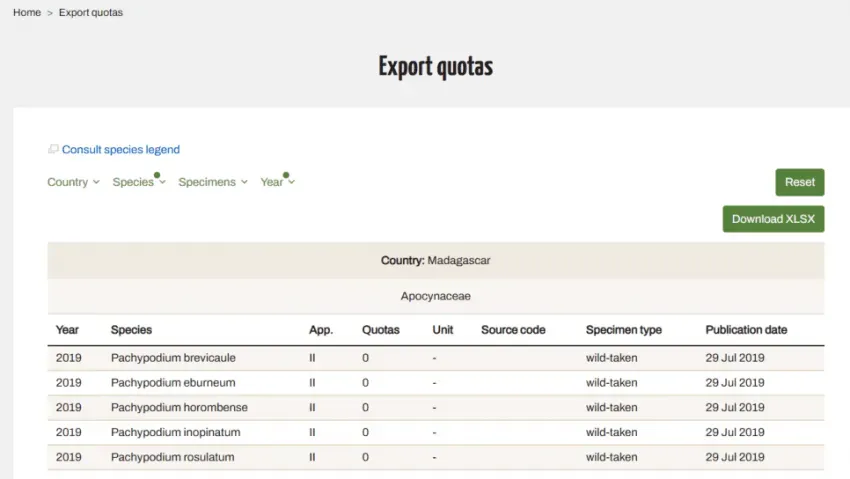Click the chevron next to Specimens filter
The width and height of the screenshot is (850, 479).
(244, 182)
